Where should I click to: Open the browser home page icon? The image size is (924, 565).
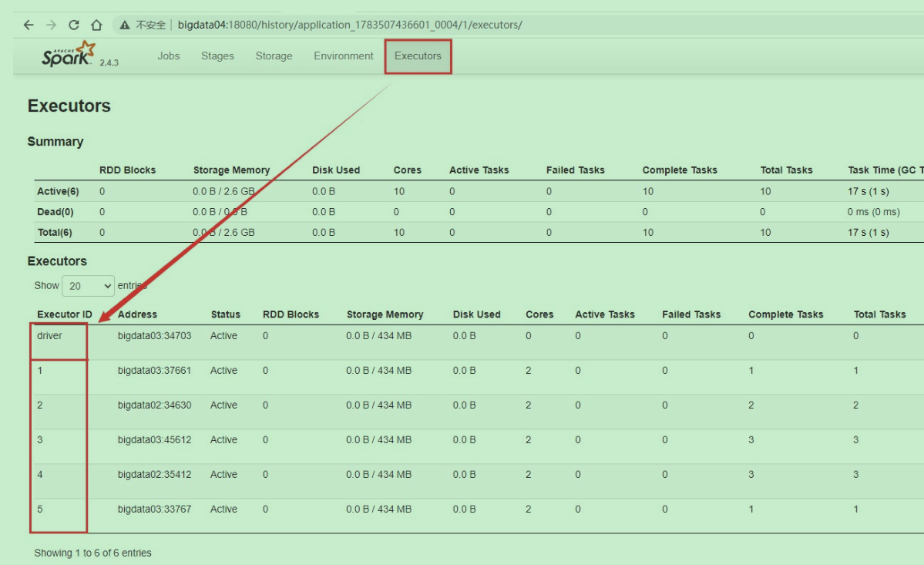click(96, 25)
